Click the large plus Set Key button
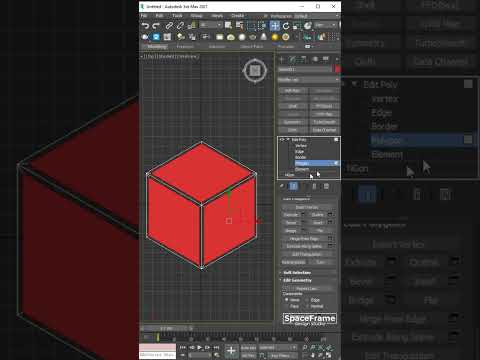The image size is (480, 360). tap(231, 350)
